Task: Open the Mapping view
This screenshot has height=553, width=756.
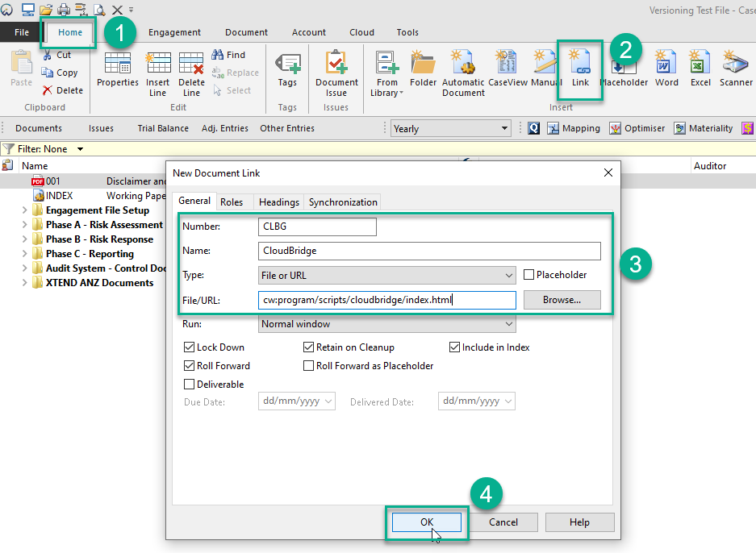Action: pyautogui.click(x=574, y=128)
